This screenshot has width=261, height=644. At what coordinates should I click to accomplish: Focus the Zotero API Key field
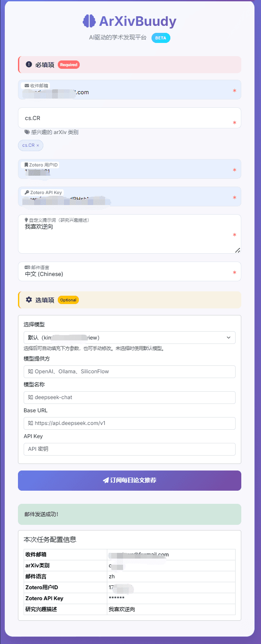[x=130, y=196]
